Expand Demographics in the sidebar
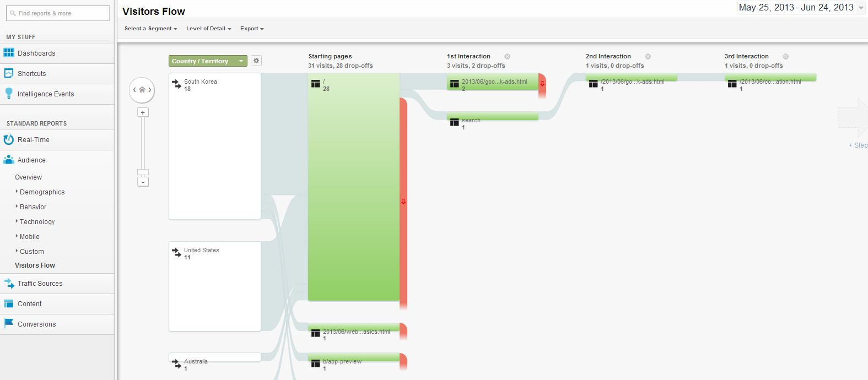Screen dimensions: 868x380 42,192
